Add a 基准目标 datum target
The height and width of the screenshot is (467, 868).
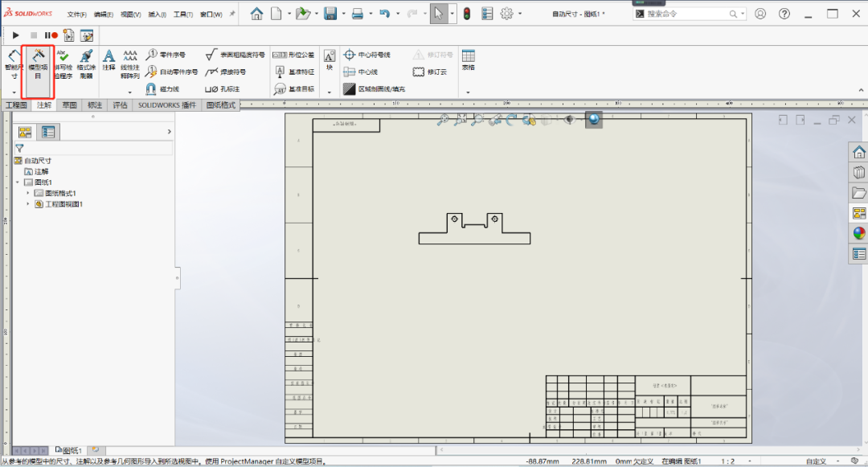(294, 88)
